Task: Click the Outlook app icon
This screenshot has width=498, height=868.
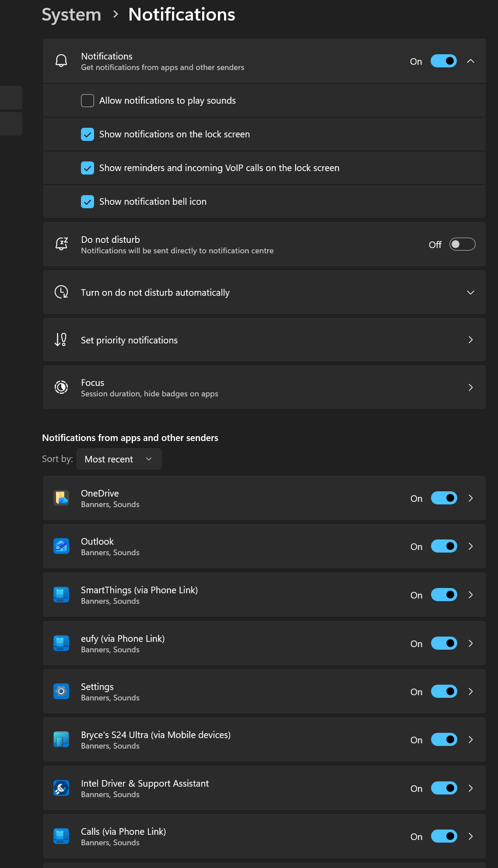Action: [x=61, y=546]
